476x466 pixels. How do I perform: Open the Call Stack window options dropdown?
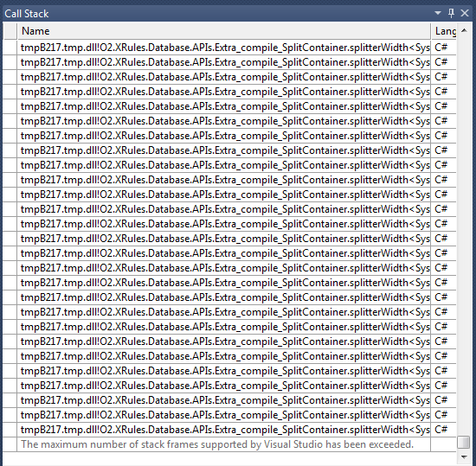(438, 13)
